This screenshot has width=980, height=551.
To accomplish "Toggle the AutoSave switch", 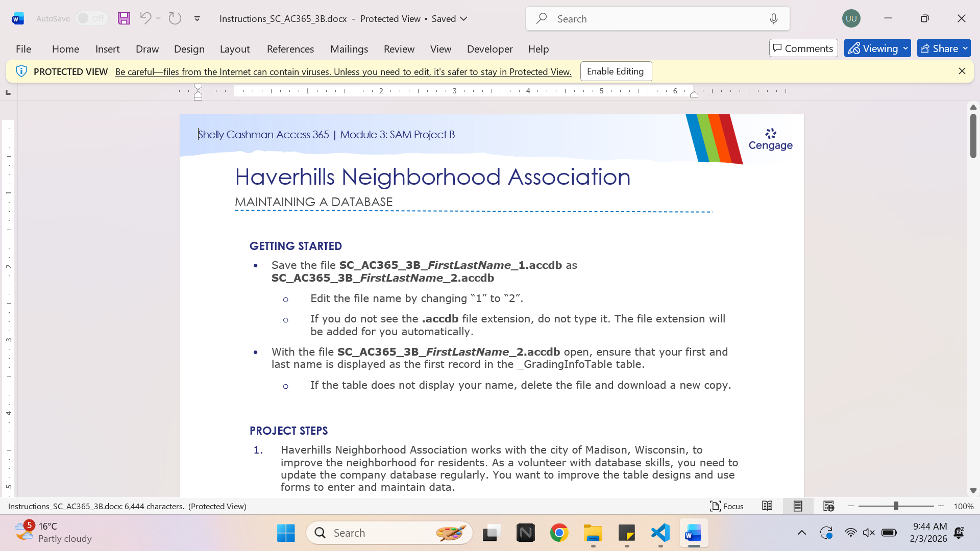I will 92,18.
